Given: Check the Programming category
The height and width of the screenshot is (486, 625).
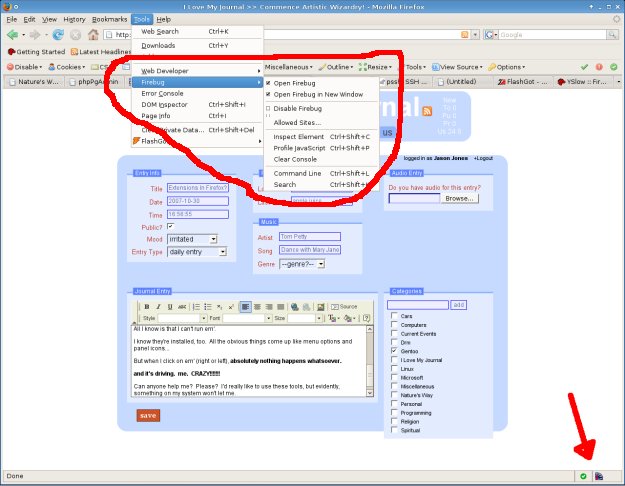Looking at the screenshot, I should 394,413.
